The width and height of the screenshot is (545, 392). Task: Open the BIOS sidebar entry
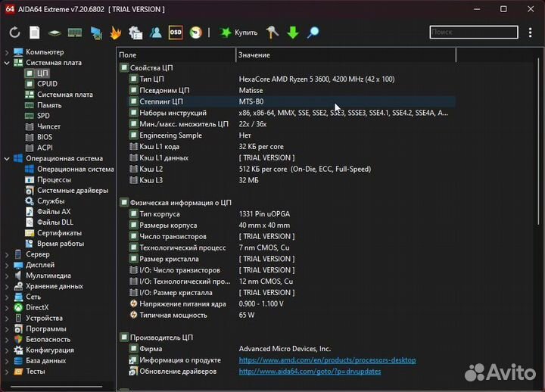pos(39,137)
